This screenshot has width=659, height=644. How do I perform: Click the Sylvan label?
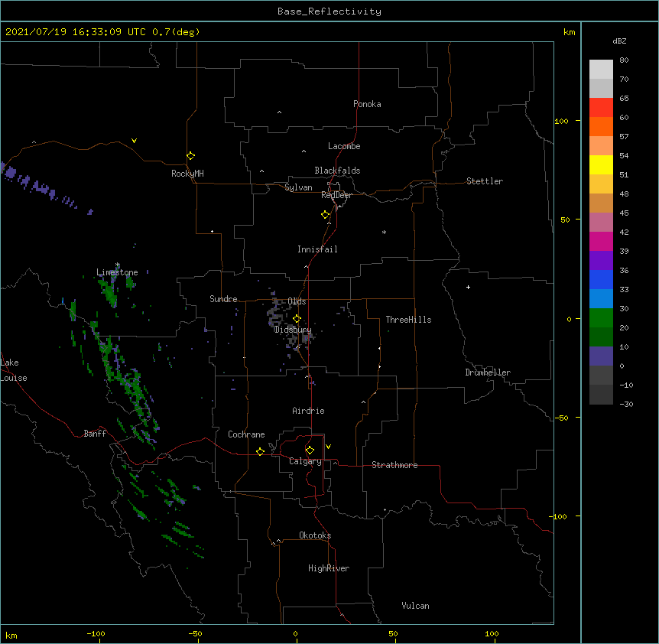coord(298,187)
